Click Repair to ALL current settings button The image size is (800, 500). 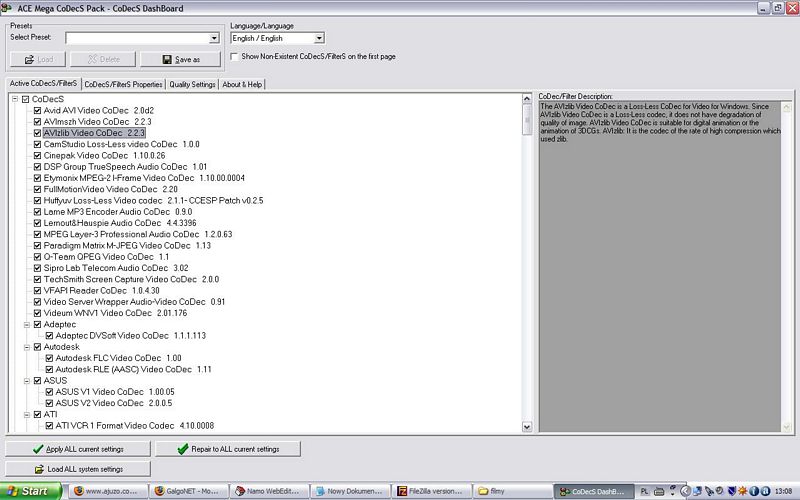[228, 449]
